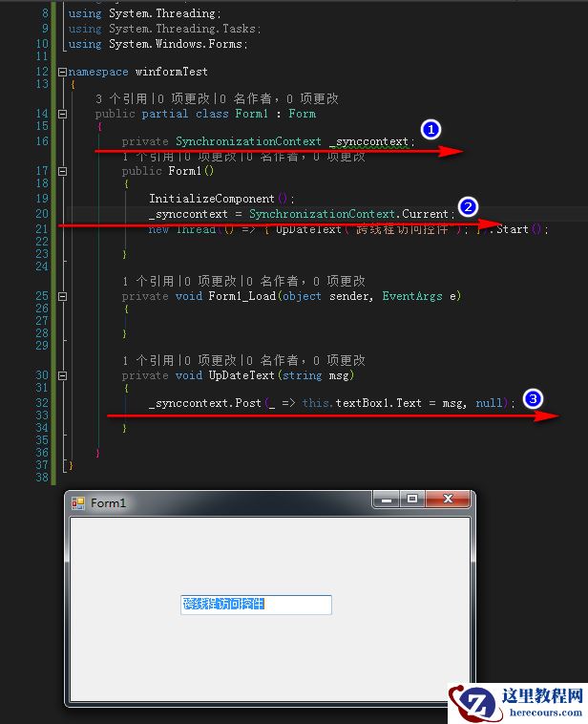Click the Form1 window title icon
The height and width of the screenshot is (724, 588).
point(78,502)
